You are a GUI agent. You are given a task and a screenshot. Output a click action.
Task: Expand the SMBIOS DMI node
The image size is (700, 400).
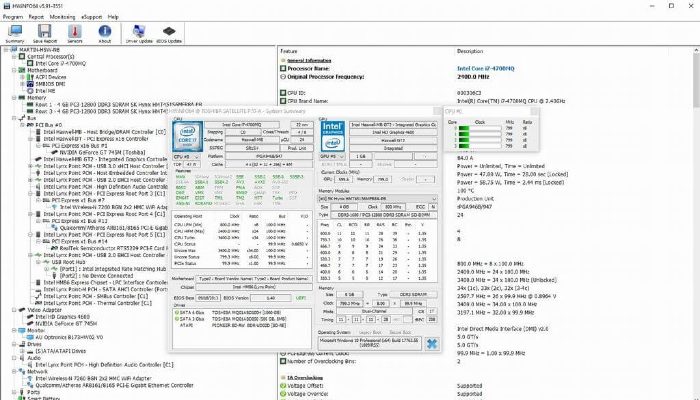pos(22,84)
